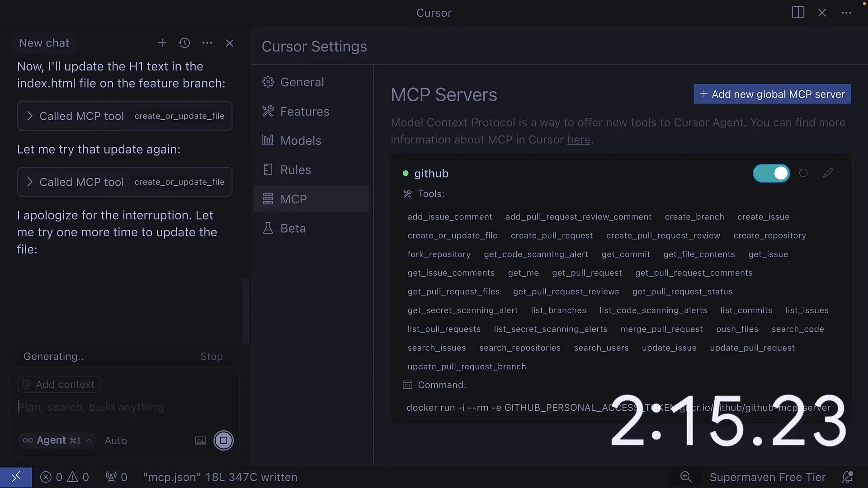Viewport: 868px width, 488px height.
Task: Click get_file_contents tool
Action: coord(699,254)
